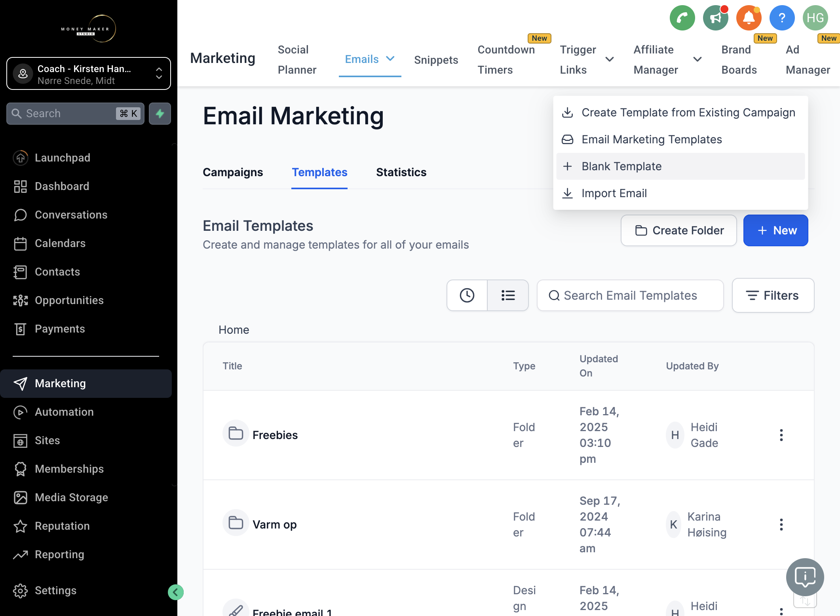Screen dimensions: 840x616
Task: Choose Import Email from the menu
Action: click(680, 193)
